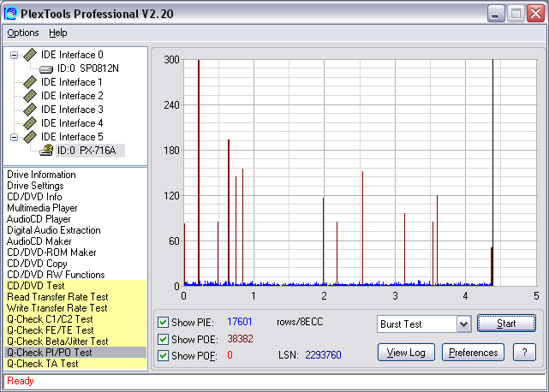549x392 pixels.
Task: Click the IDE Interface 5 chip icon
Action: [30, 137]
